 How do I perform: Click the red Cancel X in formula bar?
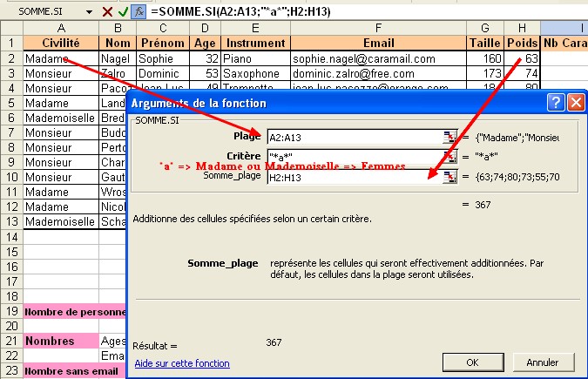pyautogui.click(x=107, y=11)
